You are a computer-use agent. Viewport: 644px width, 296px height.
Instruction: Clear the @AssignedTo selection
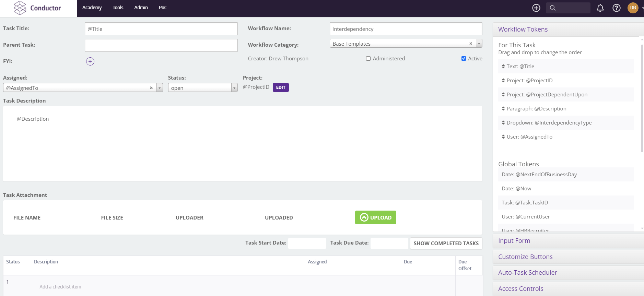coord(151,88)
